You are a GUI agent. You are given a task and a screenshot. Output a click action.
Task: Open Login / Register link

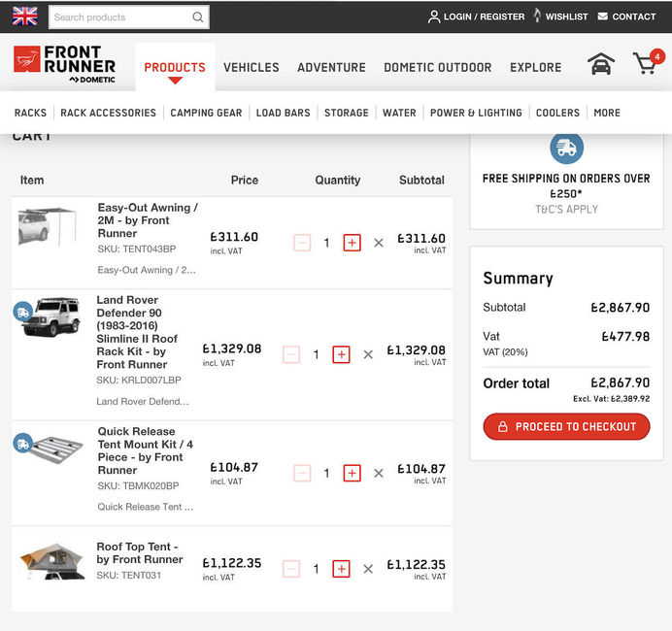click(476, 17)
